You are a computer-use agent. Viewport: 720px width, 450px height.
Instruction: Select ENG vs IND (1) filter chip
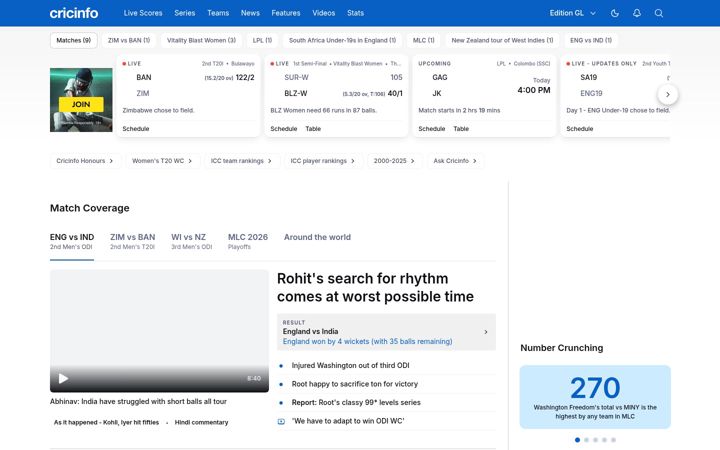point(591,40)
